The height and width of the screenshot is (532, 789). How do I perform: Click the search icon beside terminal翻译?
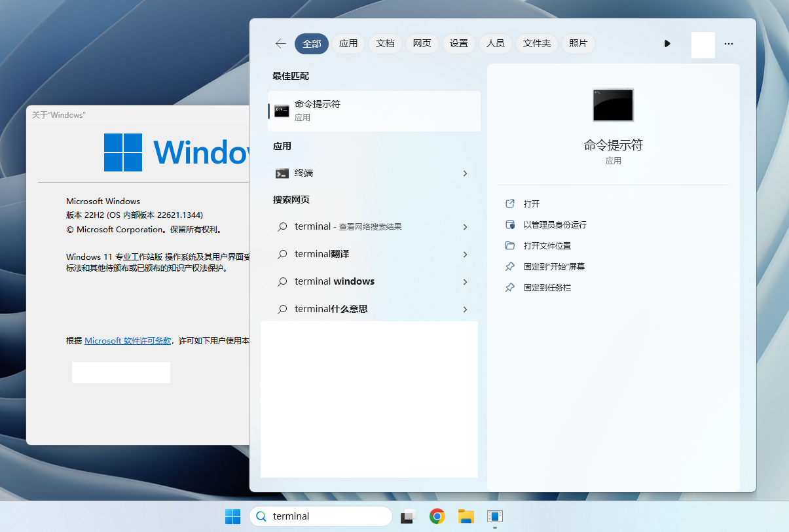(282, 255)
